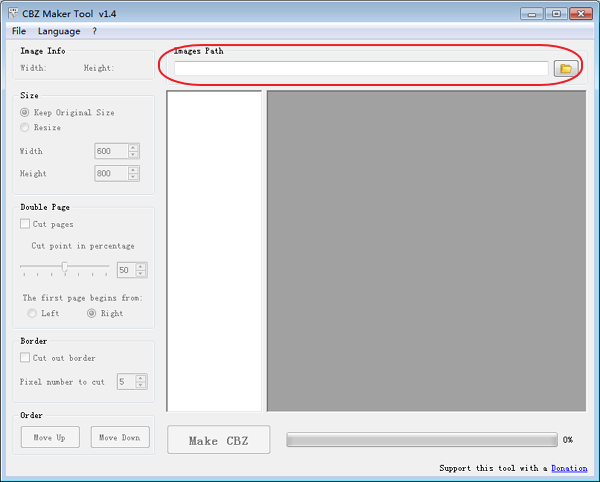600x482 pixels.
Task: Focus the cut point field showing 50
Action: [126, 270]
